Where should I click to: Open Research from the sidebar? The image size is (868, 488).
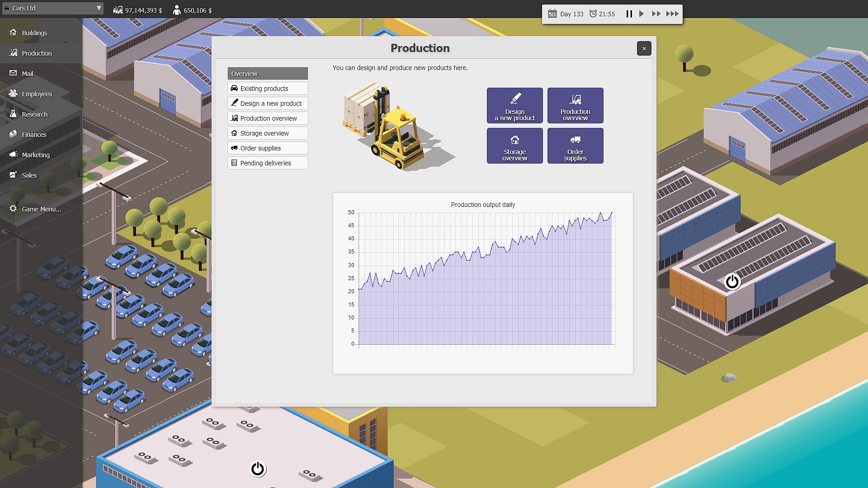34,114
